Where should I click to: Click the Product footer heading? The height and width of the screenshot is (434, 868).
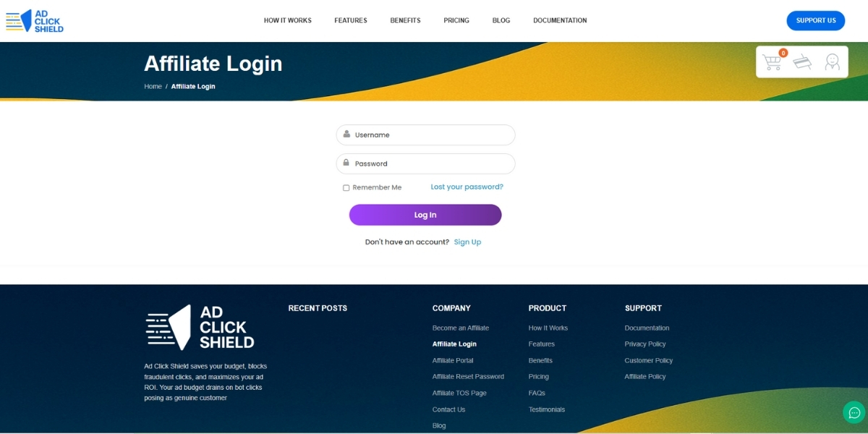click(x=548, y=308)
